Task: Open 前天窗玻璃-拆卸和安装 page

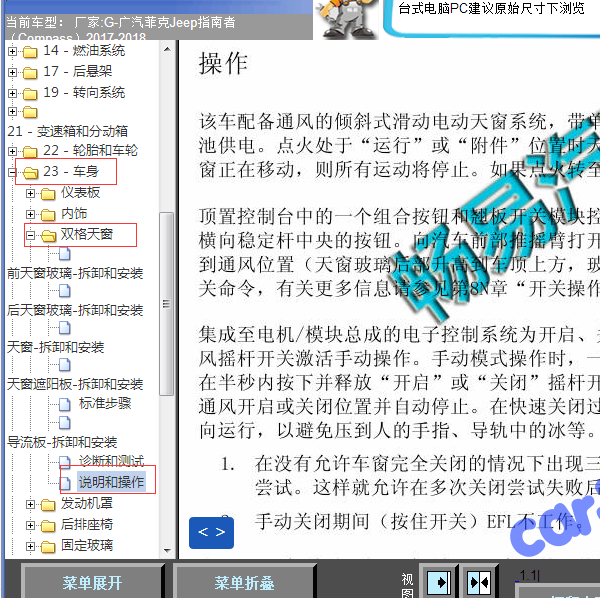Action: (75, 273)
